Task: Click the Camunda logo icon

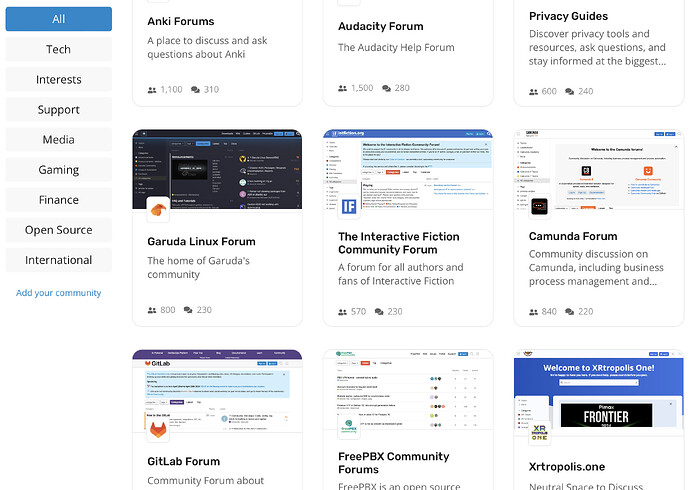Action: point(540,206)
